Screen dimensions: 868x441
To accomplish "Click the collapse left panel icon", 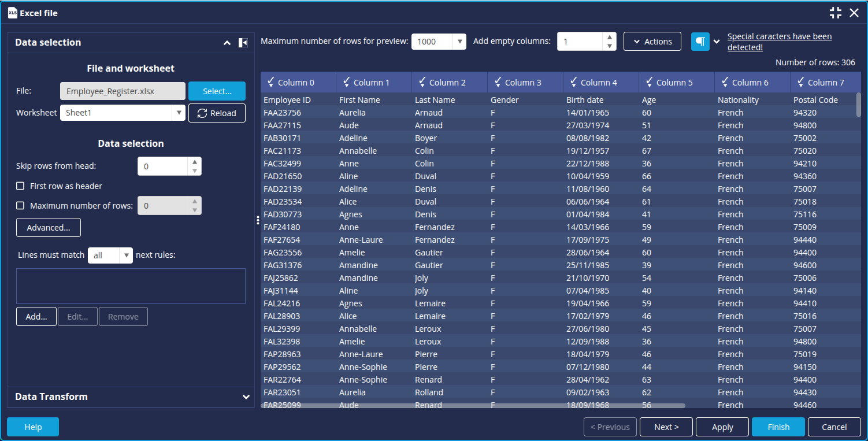I will point(243,43).
